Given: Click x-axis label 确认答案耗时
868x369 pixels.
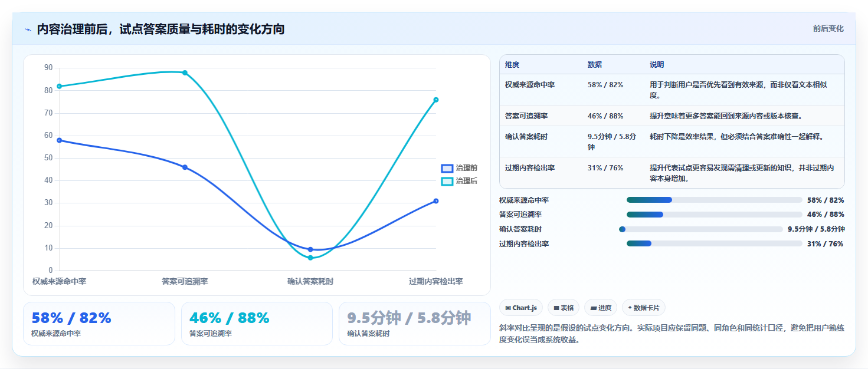Looking at the screenshot, I should point(310,282).
